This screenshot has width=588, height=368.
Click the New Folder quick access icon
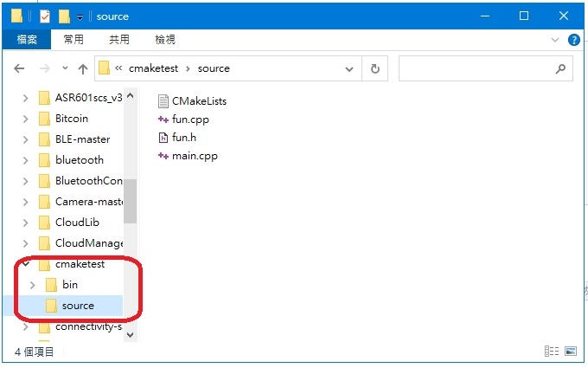pos(64,16)
